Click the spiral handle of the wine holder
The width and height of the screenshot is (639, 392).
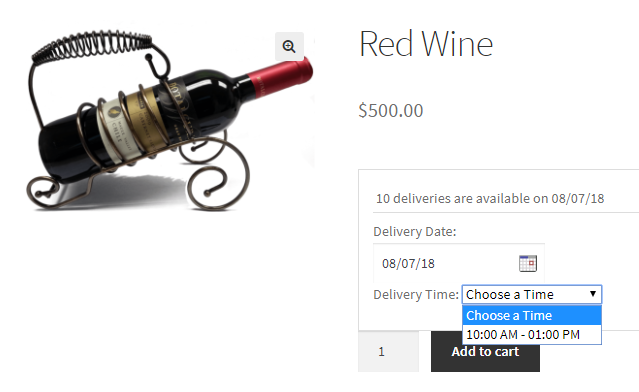pos(92,47)
